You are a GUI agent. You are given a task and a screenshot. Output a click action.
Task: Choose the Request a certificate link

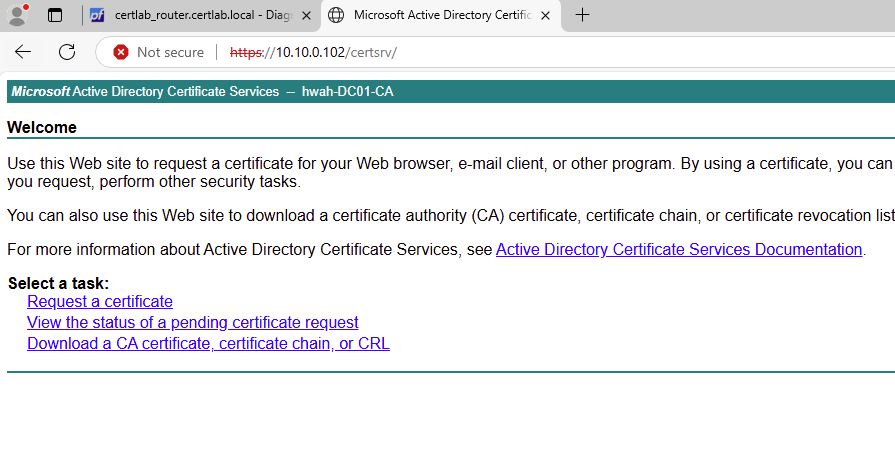(100, 301)
